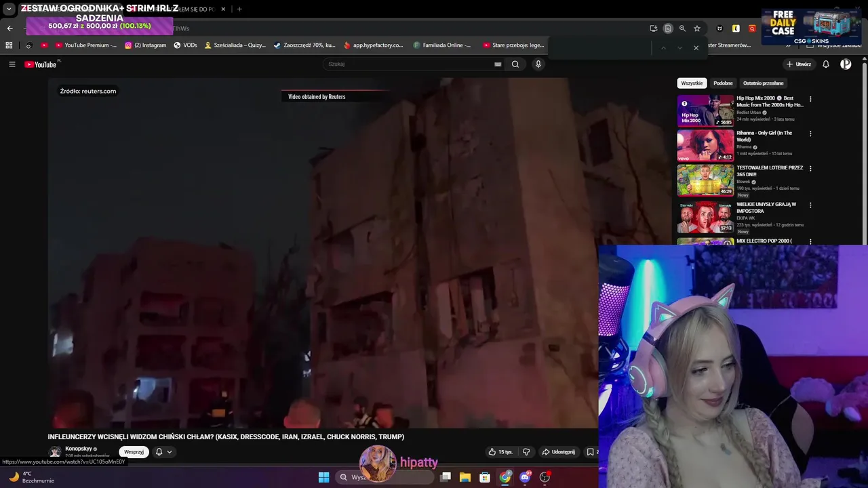Select the Podobne filter chip

[x=723, y=83]
